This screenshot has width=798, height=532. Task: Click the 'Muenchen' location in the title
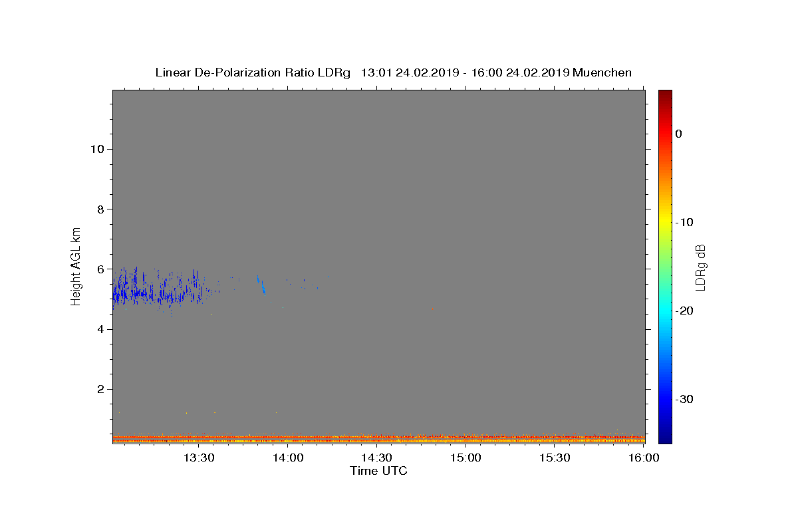tap(602, 72)
